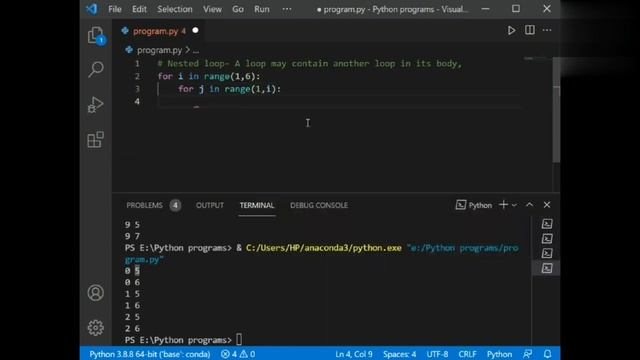Change encoding via UTF-8
The width and height of the screenshot is (640, 360).
(x=437, y=354)
